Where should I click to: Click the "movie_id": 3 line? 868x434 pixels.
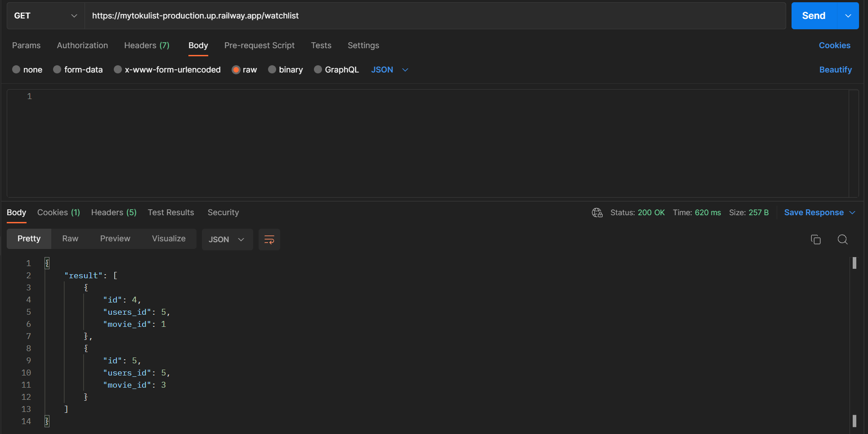(x=134, y=385)
